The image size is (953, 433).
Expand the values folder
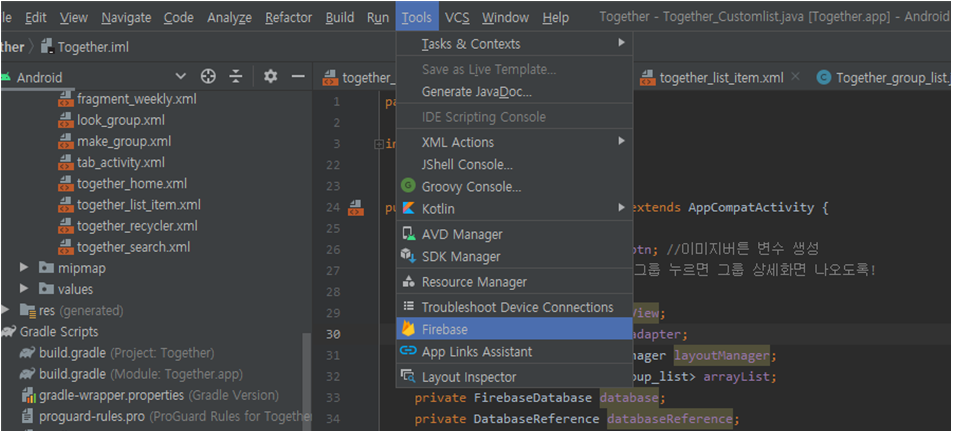tap(24, 289)
